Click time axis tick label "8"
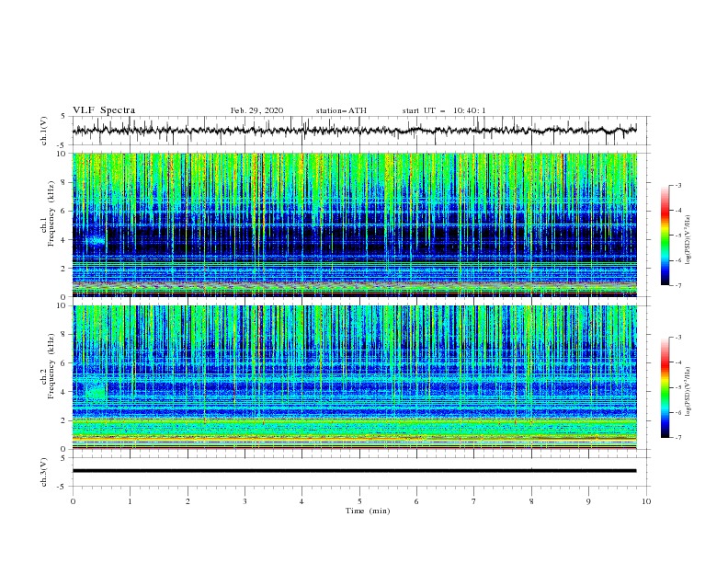Screen dimensions: 728x563 coord(531,501)
